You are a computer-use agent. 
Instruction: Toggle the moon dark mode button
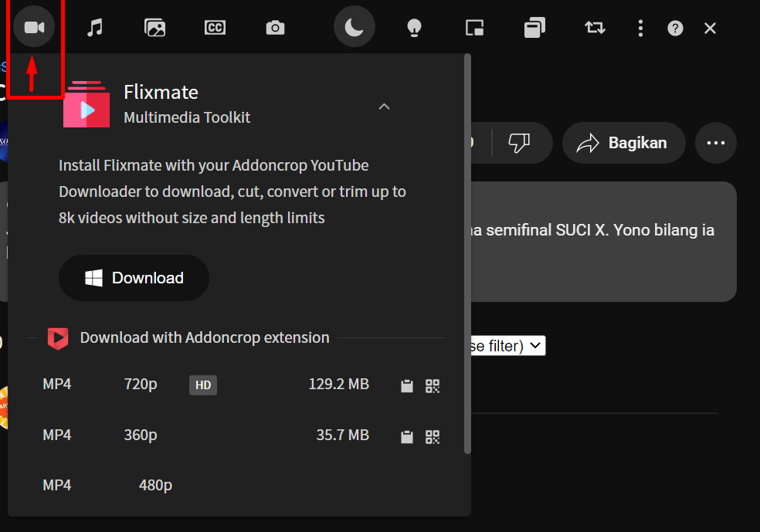tap(355, 27)
